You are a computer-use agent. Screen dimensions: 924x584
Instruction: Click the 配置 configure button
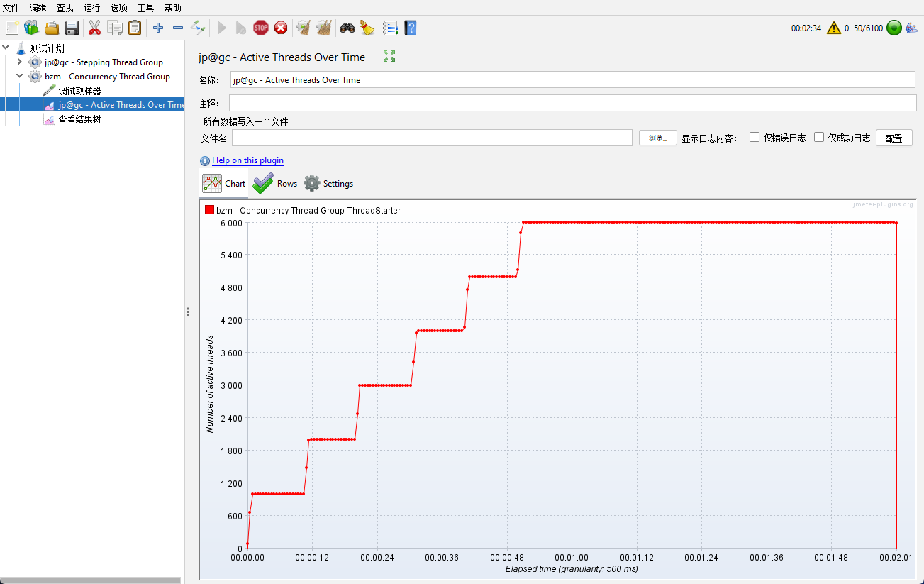pyautogui.click(x=894, y=138)
